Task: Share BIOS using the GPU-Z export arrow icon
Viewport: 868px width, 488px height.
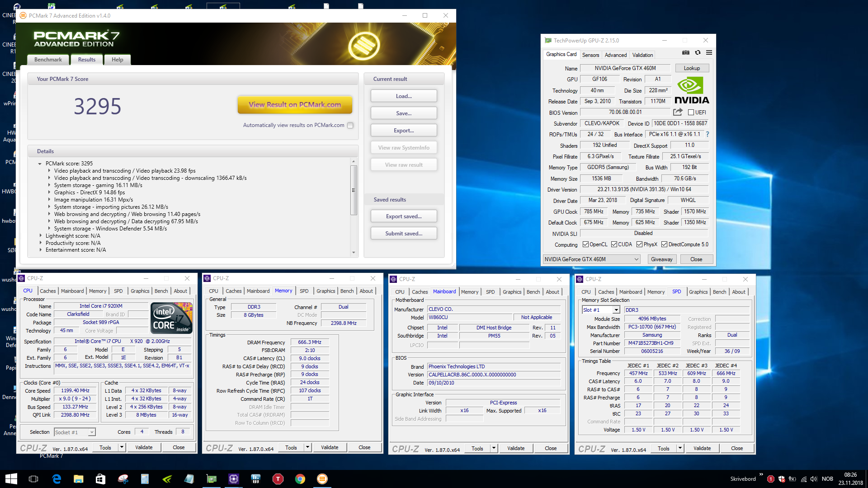Action: click(x=678, y=112)
